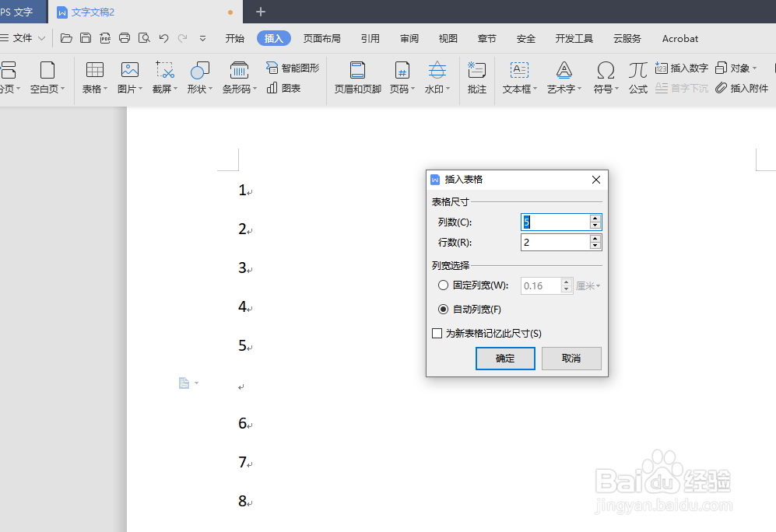Open a new document tab with plus

coord(261,12)
